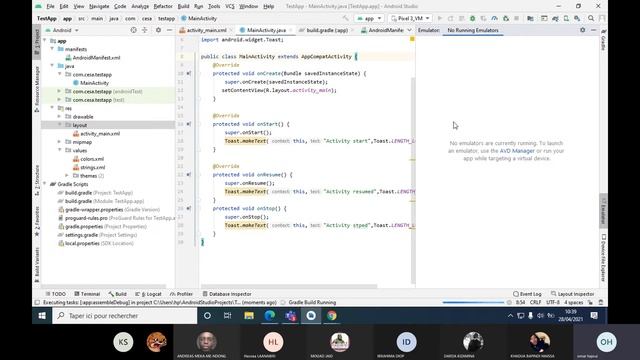Click the Windows search box
This screenshot has height=360, width=640.
point(124,316)
